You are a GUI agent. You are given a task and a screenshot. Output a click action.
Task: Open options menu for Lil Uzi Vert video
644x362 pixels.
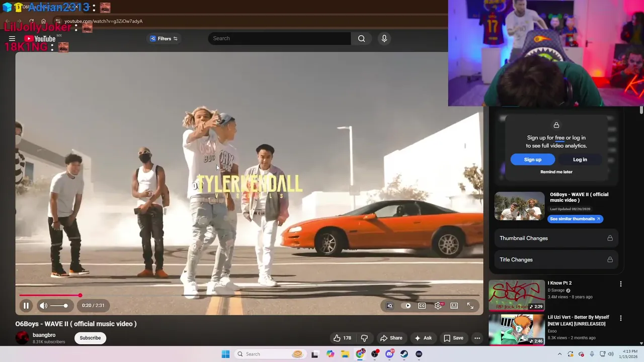[620, 318]
